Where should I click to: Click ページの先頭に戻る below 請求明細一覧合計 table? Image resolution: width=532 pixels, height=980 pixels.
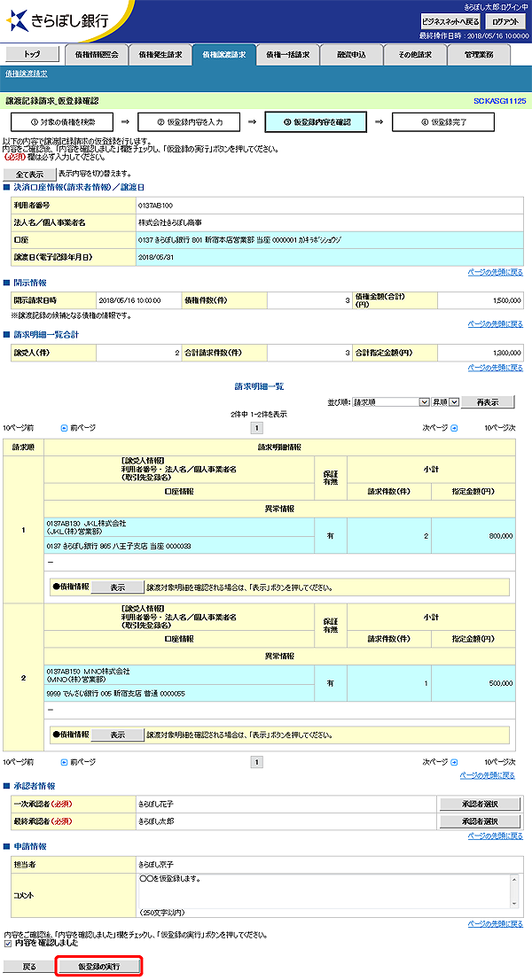[495, 368]
